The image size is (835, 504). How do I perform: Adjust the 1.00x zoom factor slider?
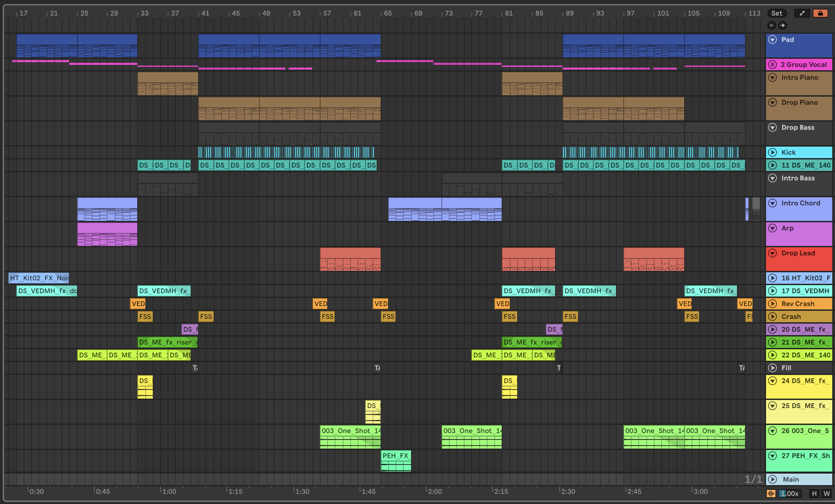(790, 494)
